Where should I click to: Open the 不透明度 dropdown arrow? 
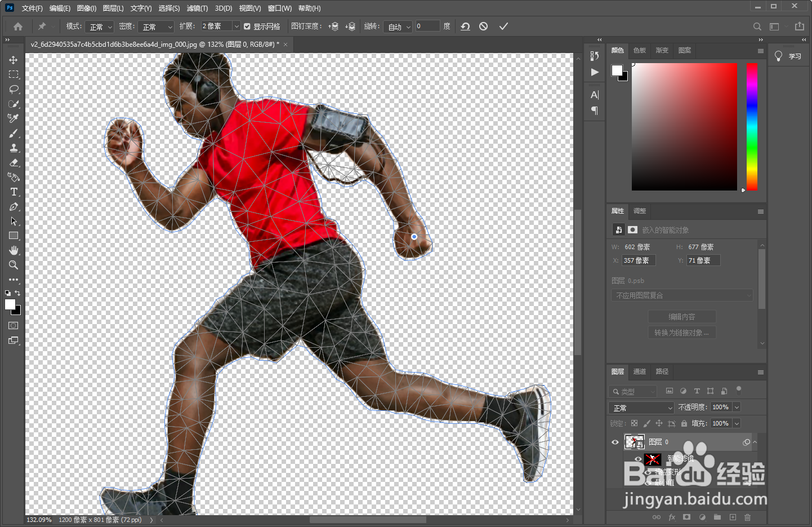coord(737,407)
